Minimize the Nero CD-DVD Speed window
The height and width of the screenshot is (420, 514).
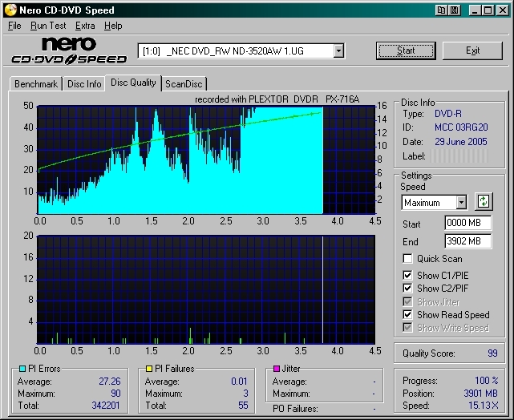tap(475, 10)
